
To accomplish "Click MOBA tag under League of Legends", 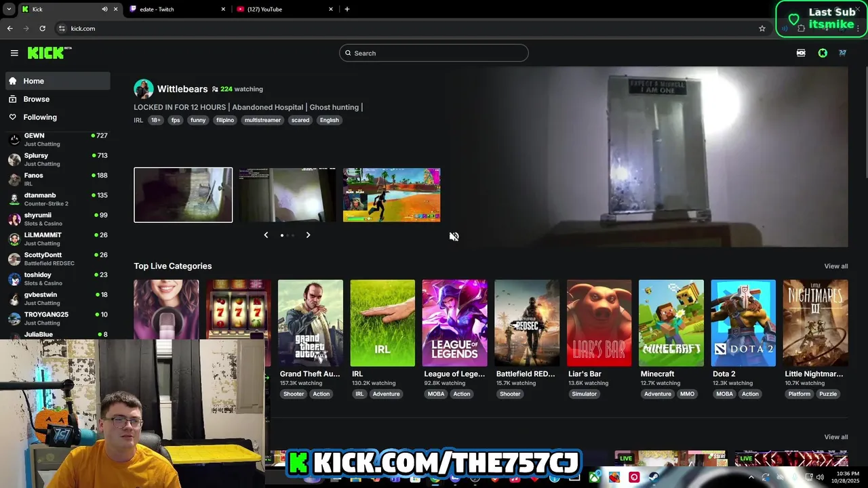I will pyautogui.click(x=436, y=394).
